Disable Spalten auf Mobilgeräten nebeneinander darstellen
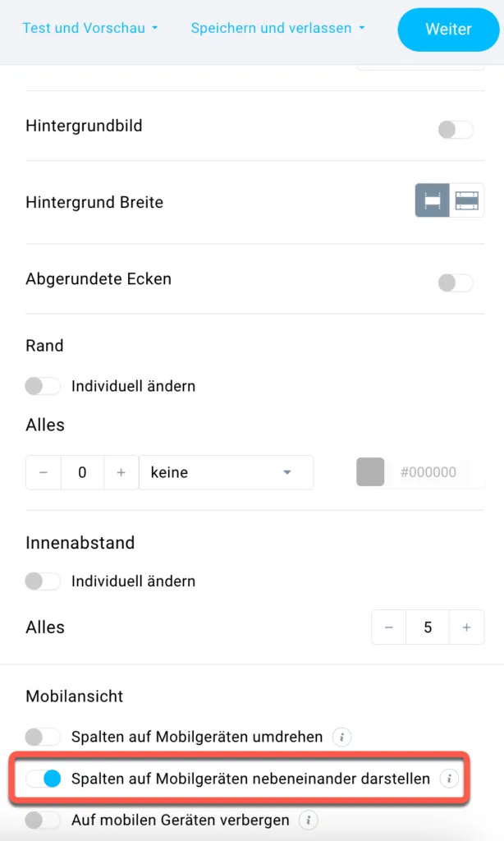The width and height of the screenshot is (504, 841). coord(44,779)
